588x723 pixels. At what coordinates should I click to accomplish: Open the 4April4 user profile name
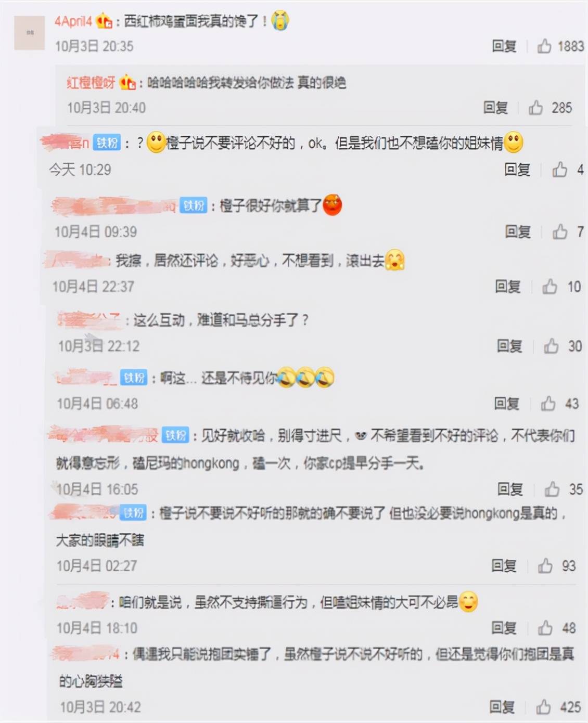pyautogui.click(x=73, y=21)
